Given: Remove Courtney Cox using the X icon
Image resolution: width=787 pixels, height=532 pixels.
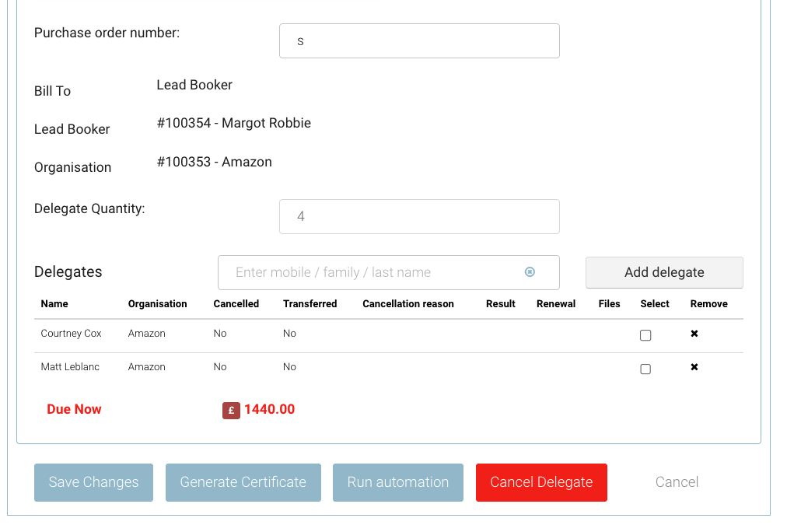Looking at the screenshot, I should coord(694,334).
